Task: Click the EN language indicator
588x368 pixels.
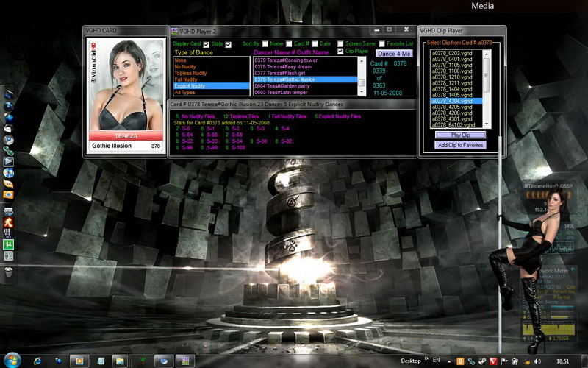Action: 436,360
